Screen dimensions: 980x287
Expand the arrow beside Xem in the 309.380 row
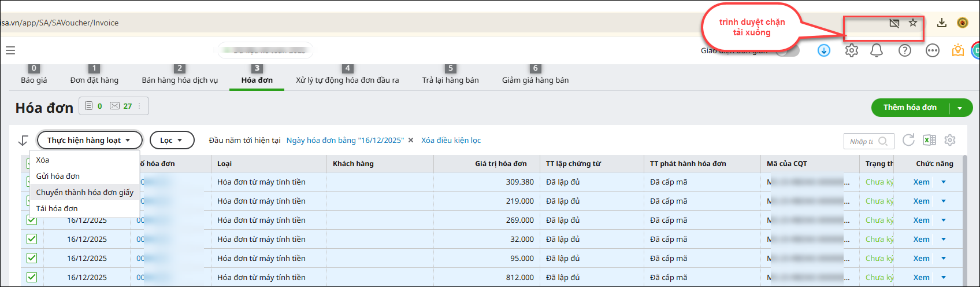click(944, 182)
